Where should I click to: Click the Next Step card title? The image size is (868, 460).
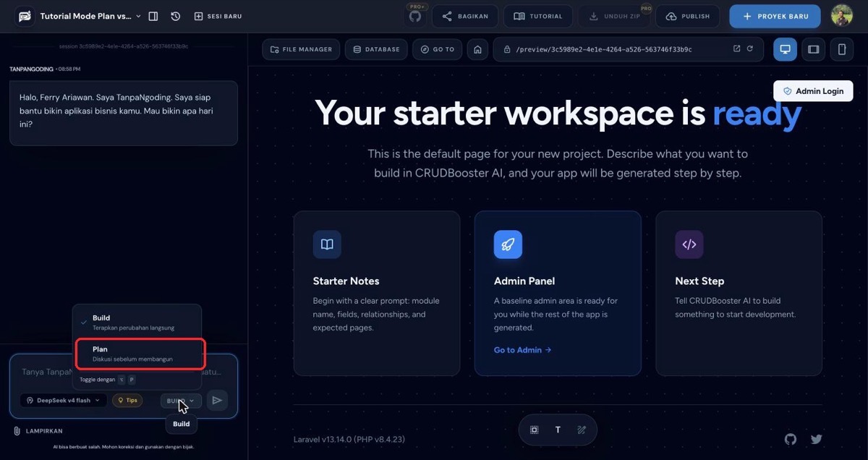pos(699,281)
